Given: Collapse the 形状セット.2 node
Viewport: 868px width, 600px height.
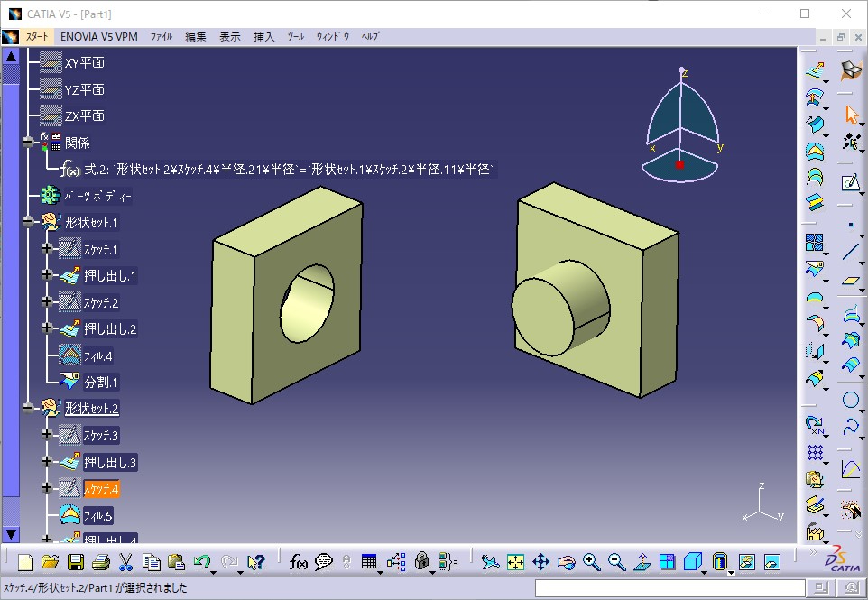Looking at the screenshot, I should pos(29,408).
